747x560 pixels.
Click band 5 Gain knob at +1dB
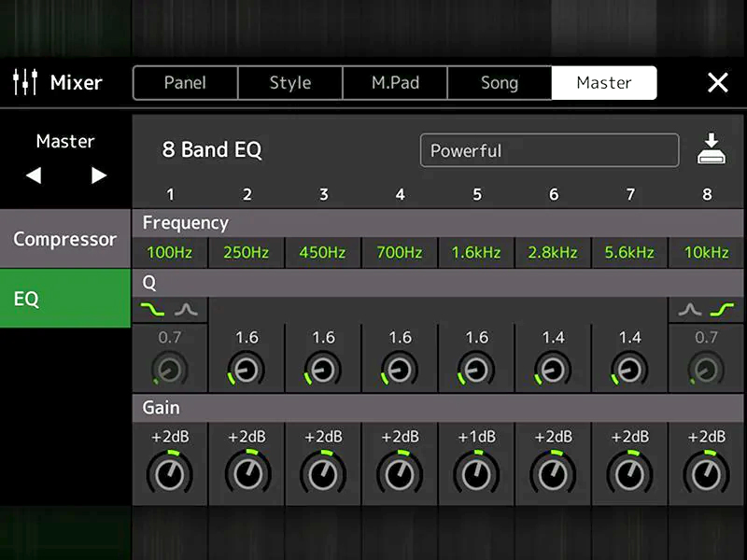coord(476,473)
